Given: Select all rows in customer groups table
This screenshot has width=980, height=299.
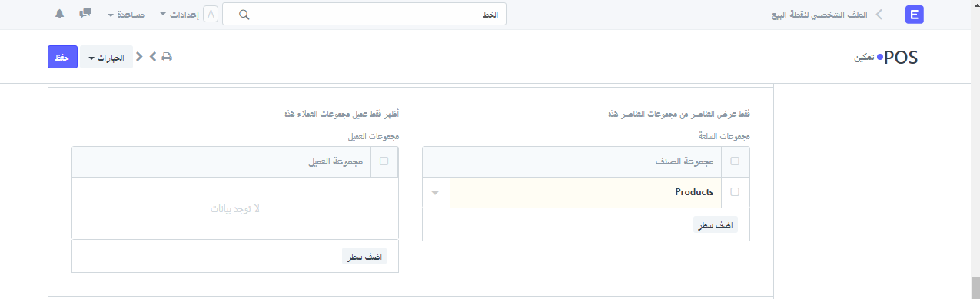Looking at the screenshot, I should 384,161.
